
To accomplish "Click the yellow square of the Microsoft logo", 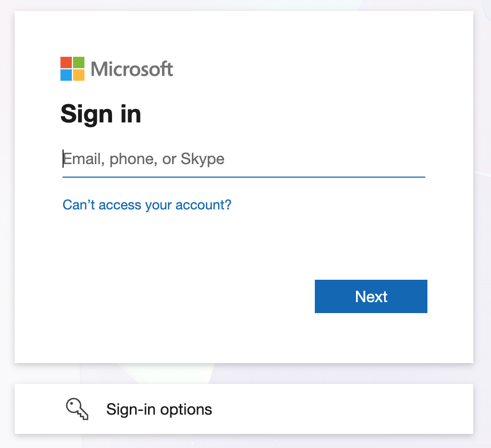I will [79, 75].
